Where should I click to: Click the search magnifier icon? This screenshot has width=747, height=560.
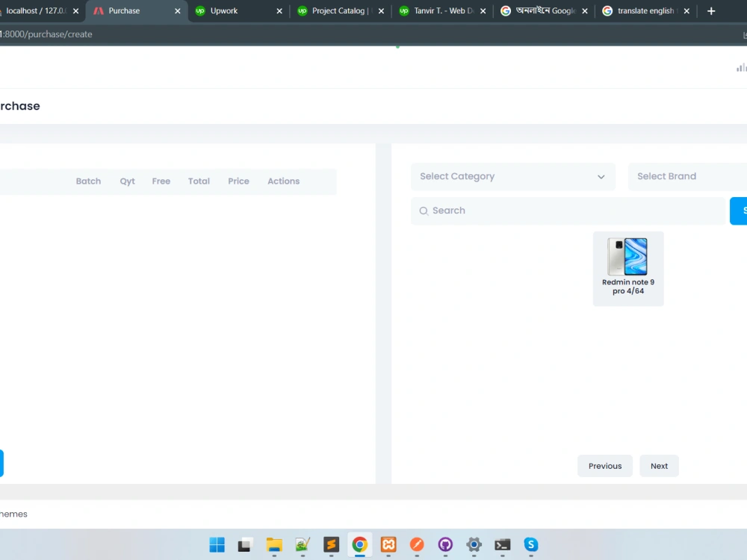(424, 211)
